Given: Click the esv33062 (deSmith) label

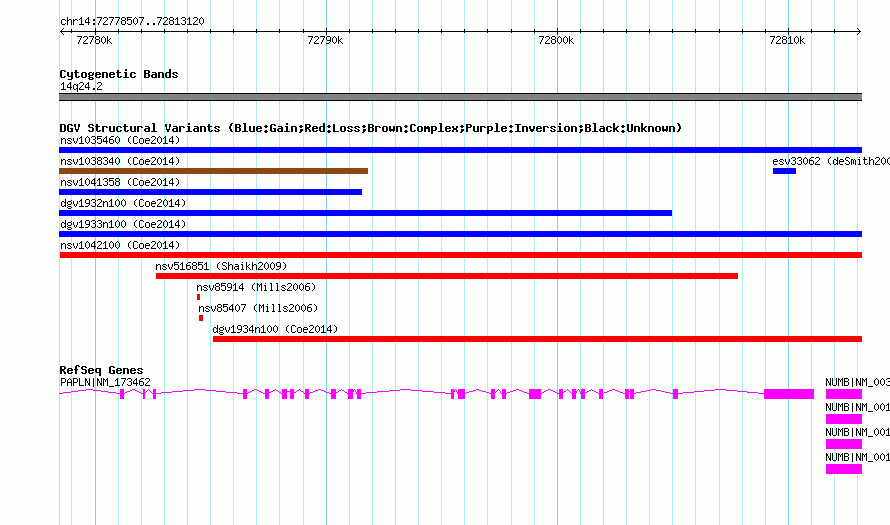Looking at the screenshot, I should pyautogui.click(x=831, y=161).
